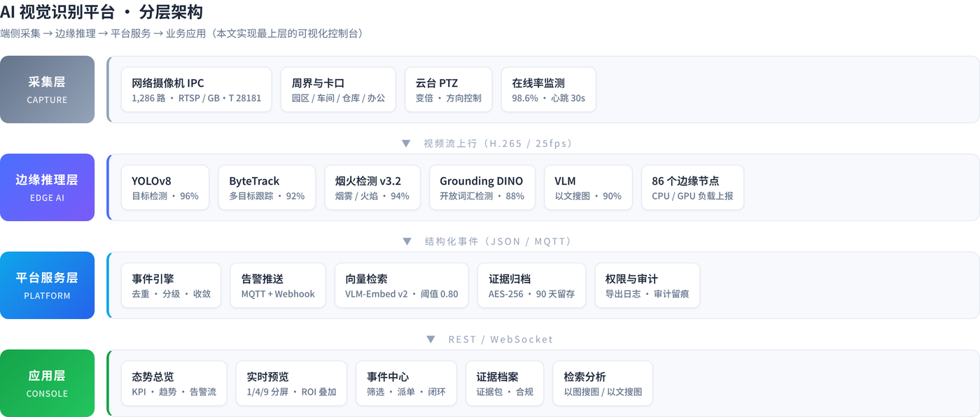The height and width of the screenshot is (417, 980).
Task: Click the ByteTrack 多目标跟踪 card
Action: click(267, 188)
